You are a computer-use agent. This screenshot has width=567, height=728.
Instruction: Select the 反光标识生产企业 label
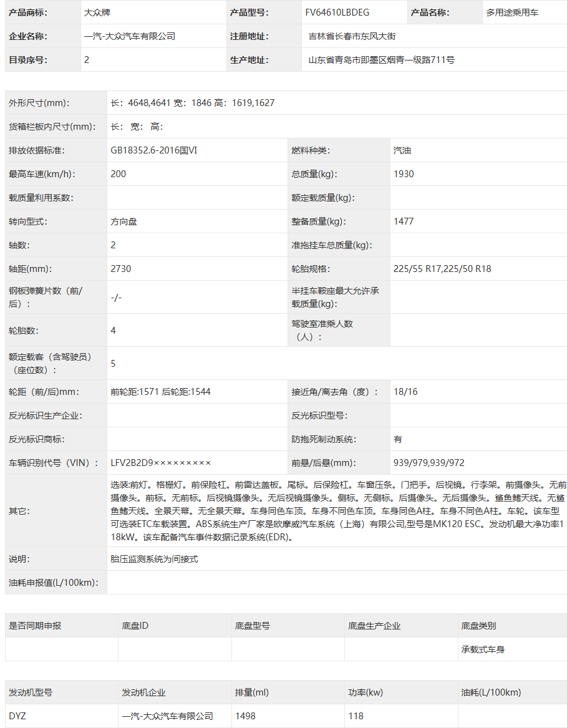pyautogui.click(x=46, y=415)
